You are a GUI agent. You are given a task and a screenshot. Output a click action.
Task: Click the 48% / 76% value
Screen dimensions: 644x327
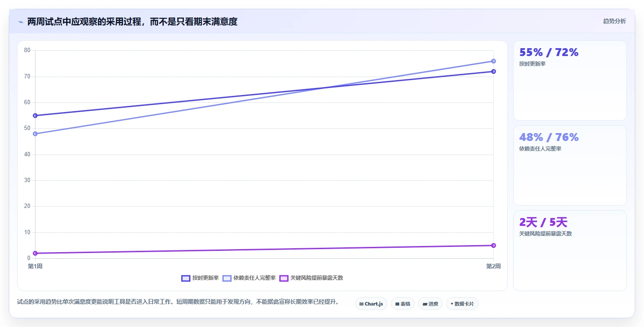click(x=549, y=137)
